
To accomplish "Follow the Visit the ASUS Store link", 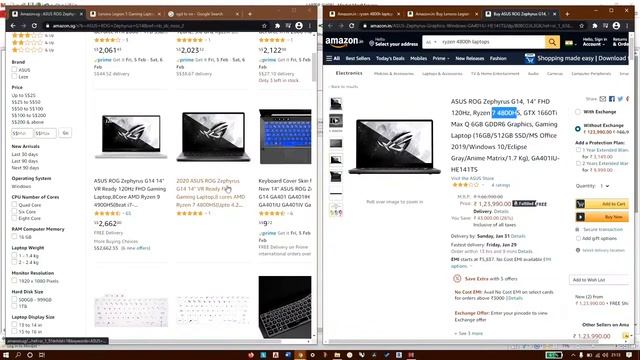I will coord(472,178).
